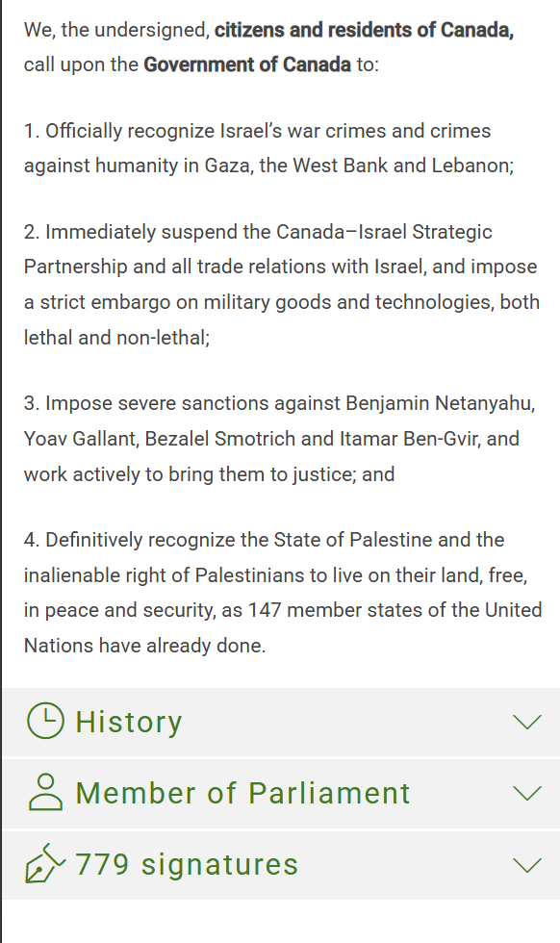The height and width of the screenshot is (943, 560).
Task: Click the 'work actively to bring them to justice' line
Action: coord(209,473)
